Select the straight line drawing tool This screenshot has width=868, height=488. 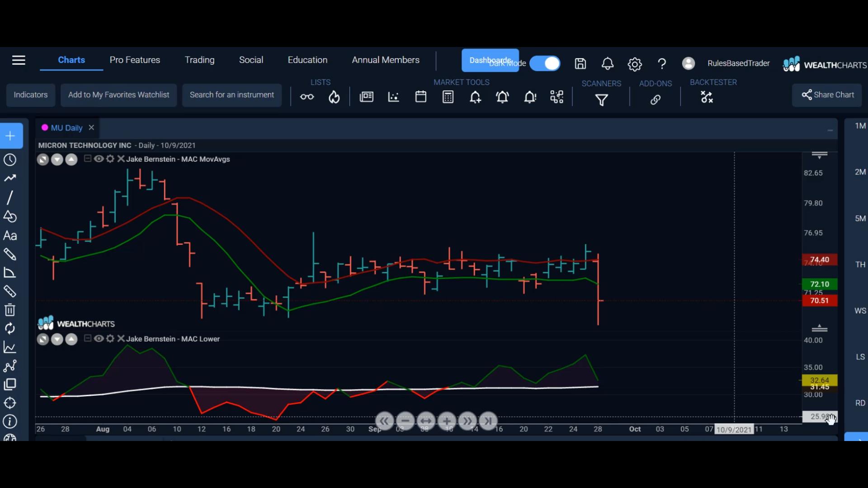9,197
